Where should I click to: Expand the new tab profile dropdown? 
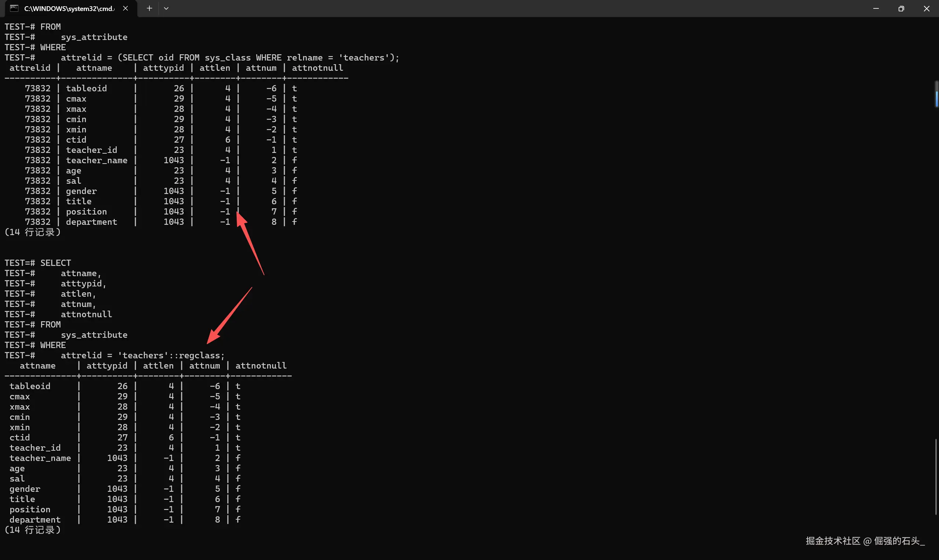[x=166, y=8]
